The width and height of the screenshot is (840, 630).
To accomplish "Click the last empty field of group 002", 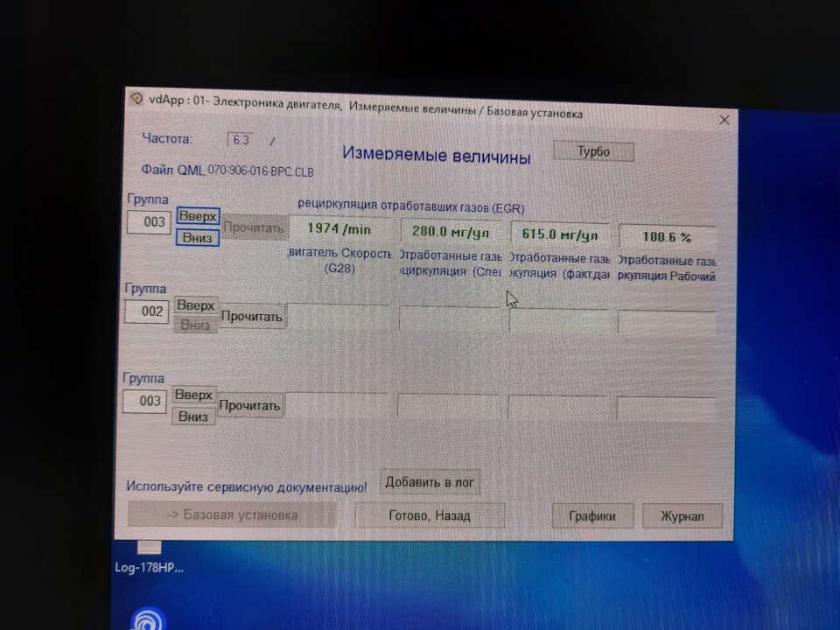I will (x=667, y=322).
